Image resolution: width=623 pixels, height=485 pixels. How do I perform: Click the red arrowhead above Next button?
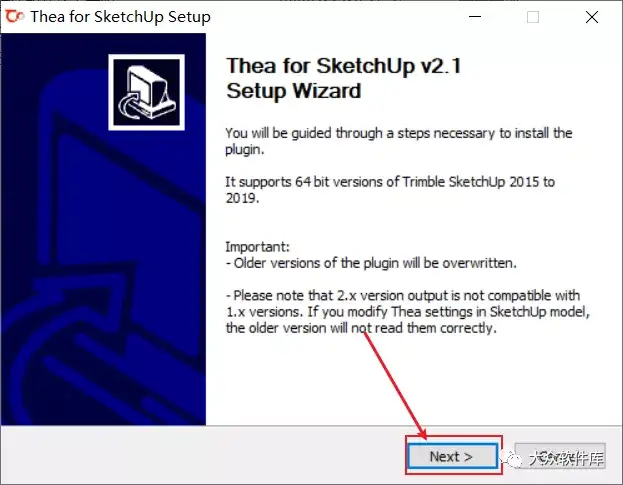click(422, 433)
